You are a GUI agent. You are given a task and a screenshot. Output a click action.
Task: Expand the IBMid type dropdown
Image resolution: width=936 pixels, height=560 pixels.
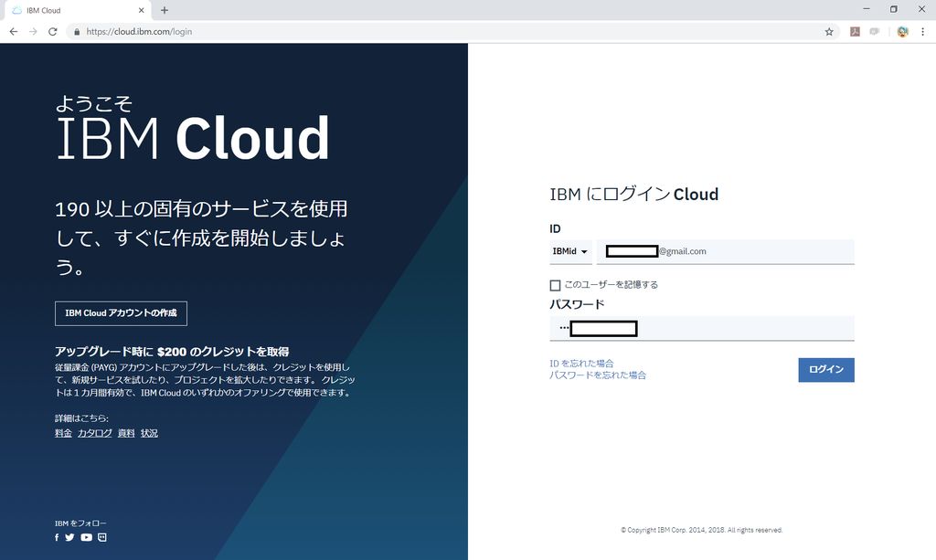pos(570,251)
